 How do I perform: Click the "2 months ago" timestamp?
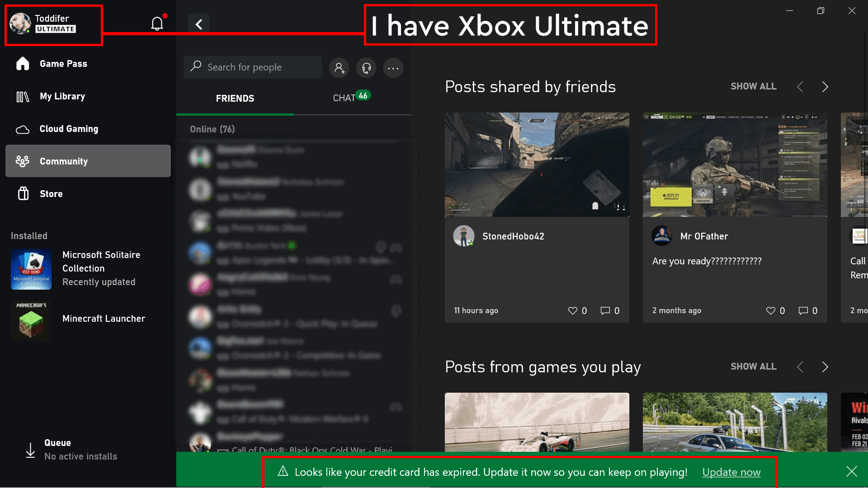(x=676, y=310)
